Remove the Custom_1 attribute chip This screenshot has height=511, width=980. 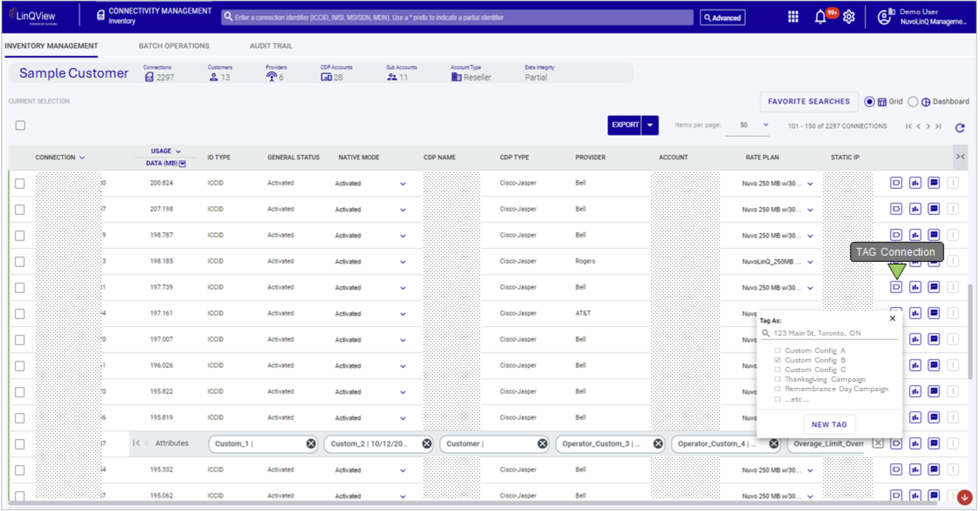coord(311,444)
